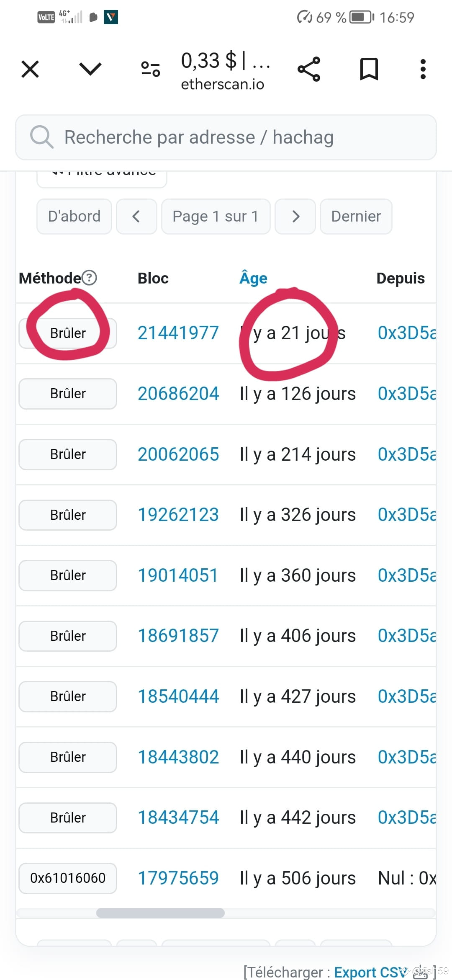The width and height of the screenshot is (452, 980).
Task: Open the browser three-dot options menu
Action: (x=423, y=69)
